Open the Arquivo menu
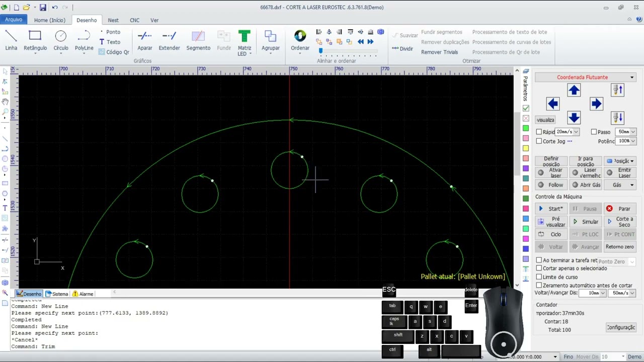The image size is (644, 362). [x=14, y=20]
